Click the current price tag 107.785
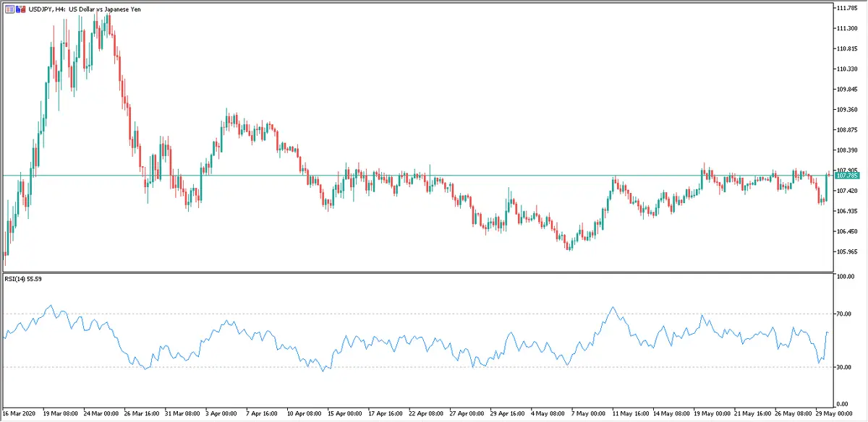The image size is (868, 422). click(x=846, y=176)
